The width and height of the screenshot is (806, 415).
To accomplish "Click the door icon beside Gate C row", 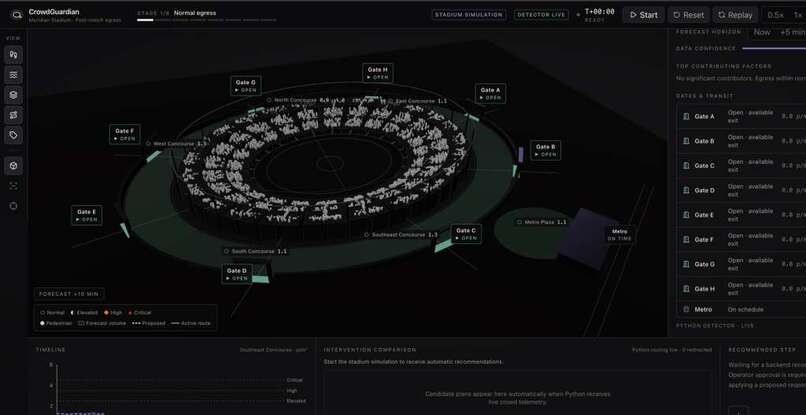I will (686, 166).
